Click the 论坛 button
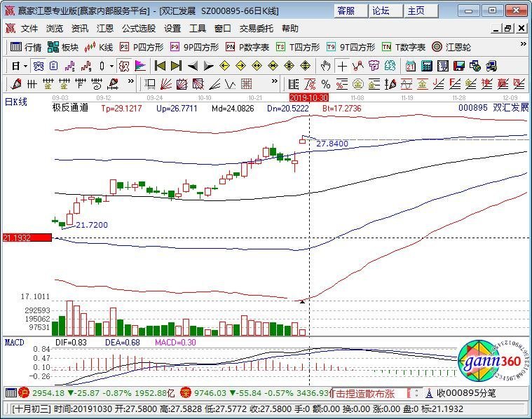Viewport: 532px width, 419px height. click(386, 11)
